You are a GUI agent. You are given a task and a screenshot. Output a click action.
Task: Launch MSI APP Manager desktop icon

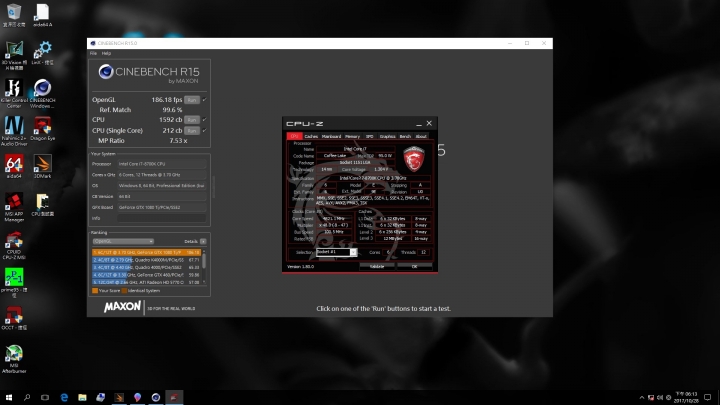tap(14, 208)
